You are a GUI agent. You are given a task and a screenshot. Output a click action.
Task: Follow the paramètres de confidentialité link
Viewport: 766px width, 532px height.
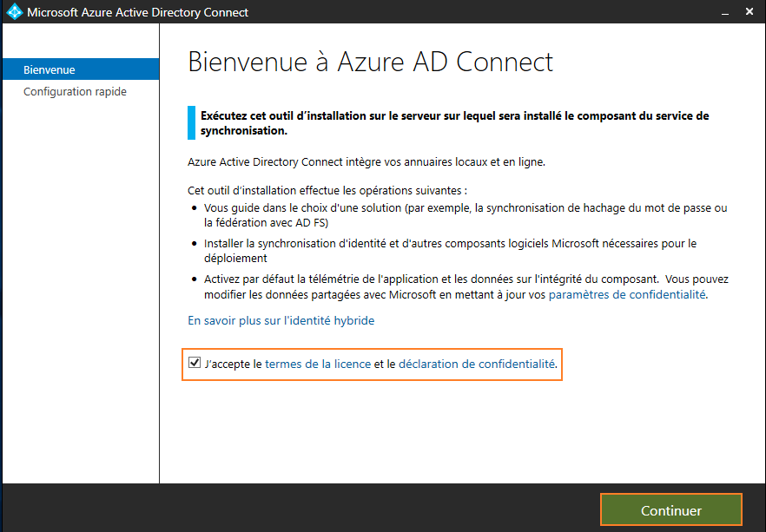(x=627, y=295)
